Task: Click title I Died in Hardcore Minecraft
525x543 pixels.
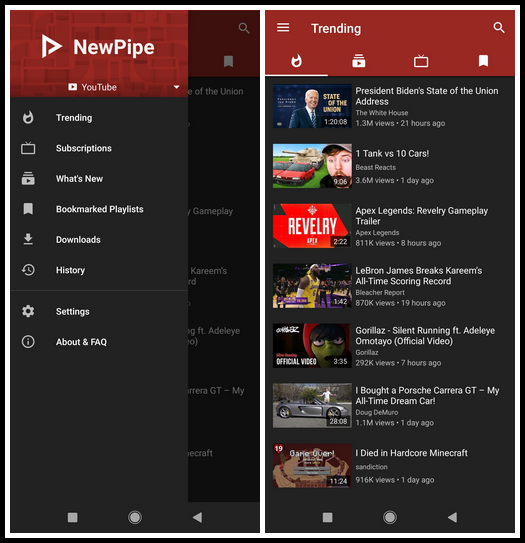Action: click(411, 453)
